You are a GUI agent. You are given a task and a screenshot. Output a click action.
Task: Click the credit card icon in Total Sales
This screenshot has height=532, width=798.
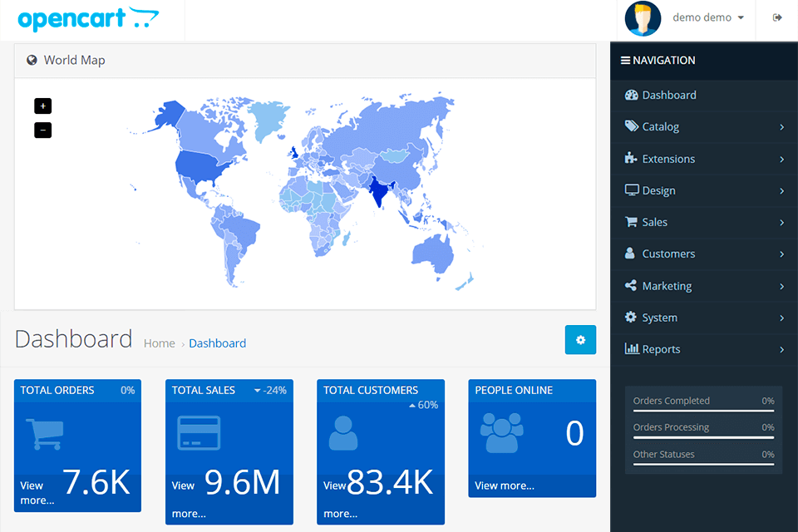pyautogui.click(x=199, y=433)
